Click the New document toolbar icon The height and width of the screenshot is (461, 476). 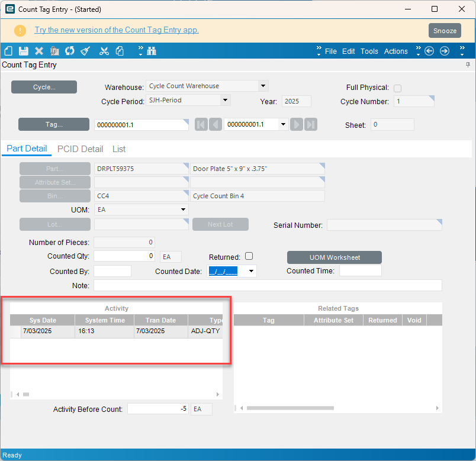pyautogui.click(x=8, y=51)
